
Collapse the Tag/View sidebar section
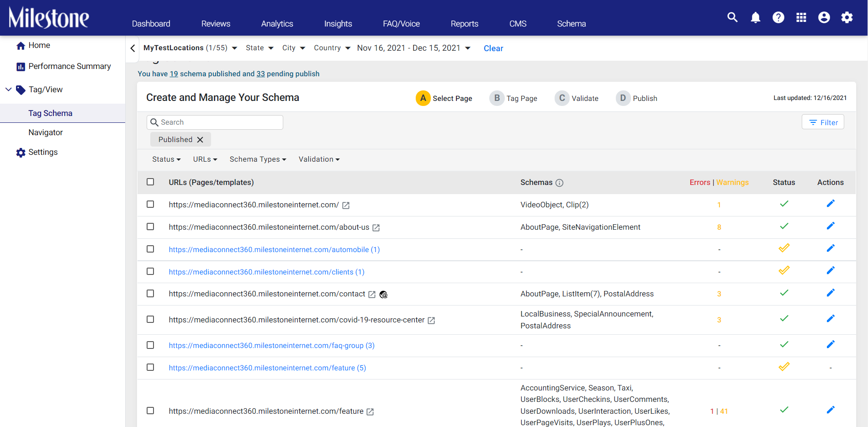[8, 90]
